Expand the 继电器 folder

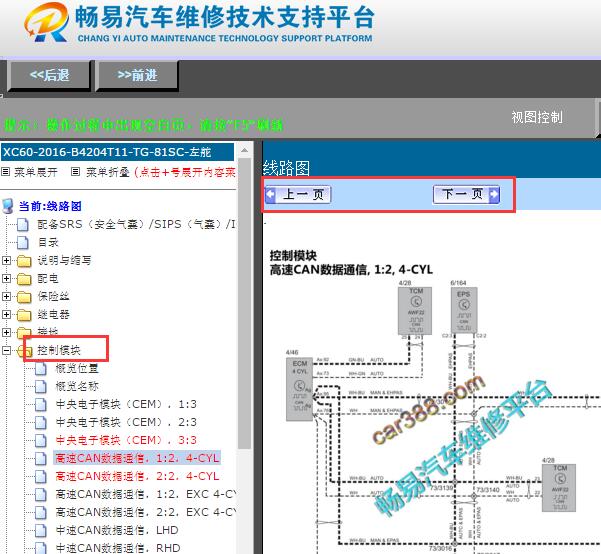tap(6, 314)
